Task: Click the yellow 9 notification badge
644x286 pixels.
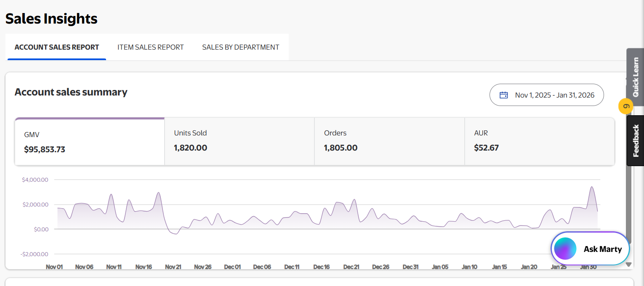Action: tap(625, 106)
